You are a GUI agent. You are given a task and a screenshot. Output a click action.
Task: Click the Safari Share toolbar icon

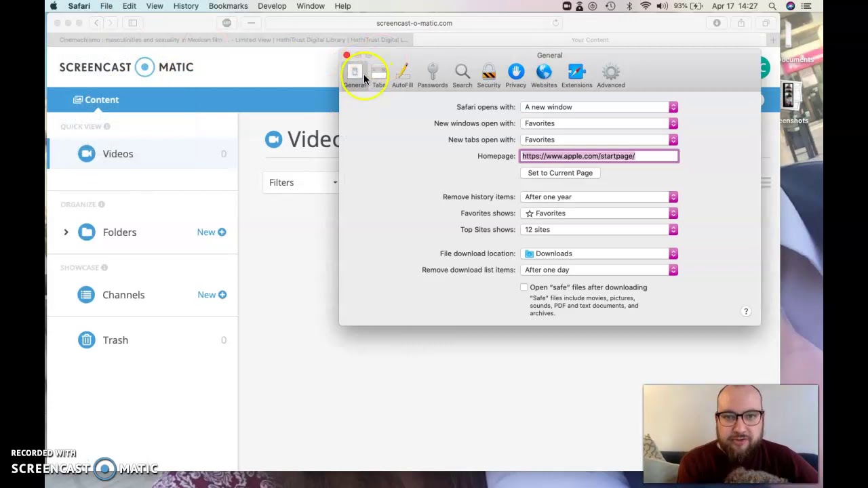(741, 23)
